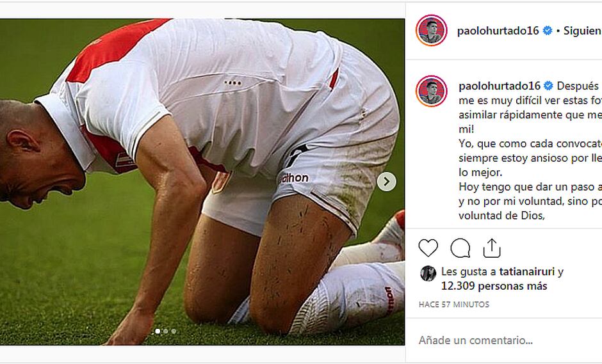
Task: Open tatianairuri profile from likes line
Action: click(x=526, y=272)
